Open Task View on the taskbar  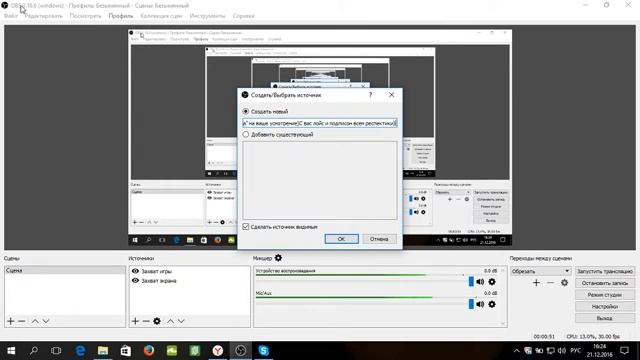point(56,351)
